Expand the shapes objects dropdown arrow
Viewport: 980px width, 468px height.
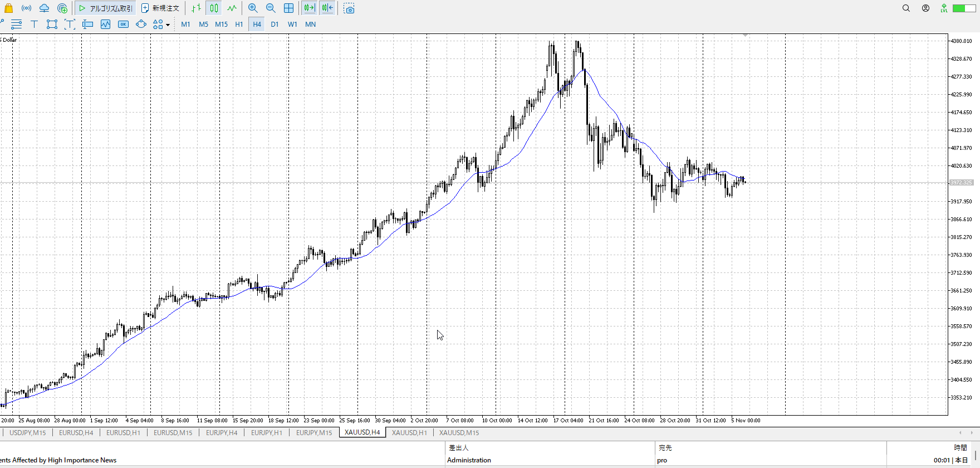pyautogui.click(x=168, y=25)
